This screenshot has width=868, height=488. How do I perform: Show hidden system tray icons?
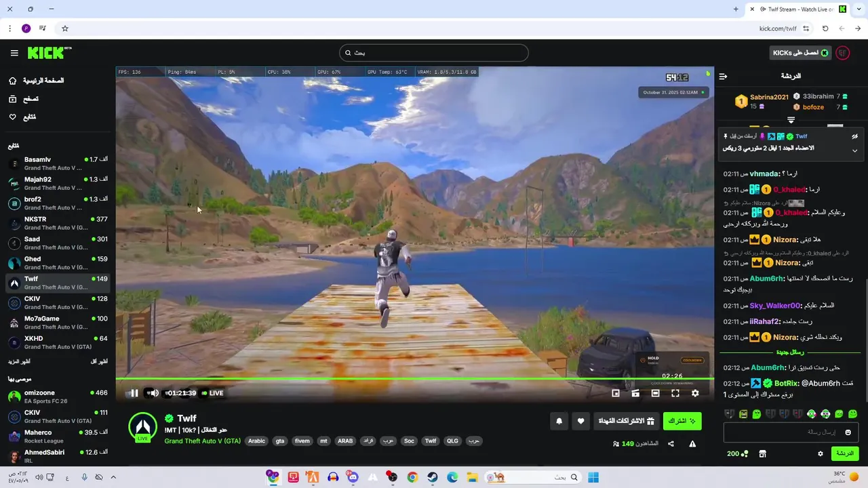pos(113,477)
